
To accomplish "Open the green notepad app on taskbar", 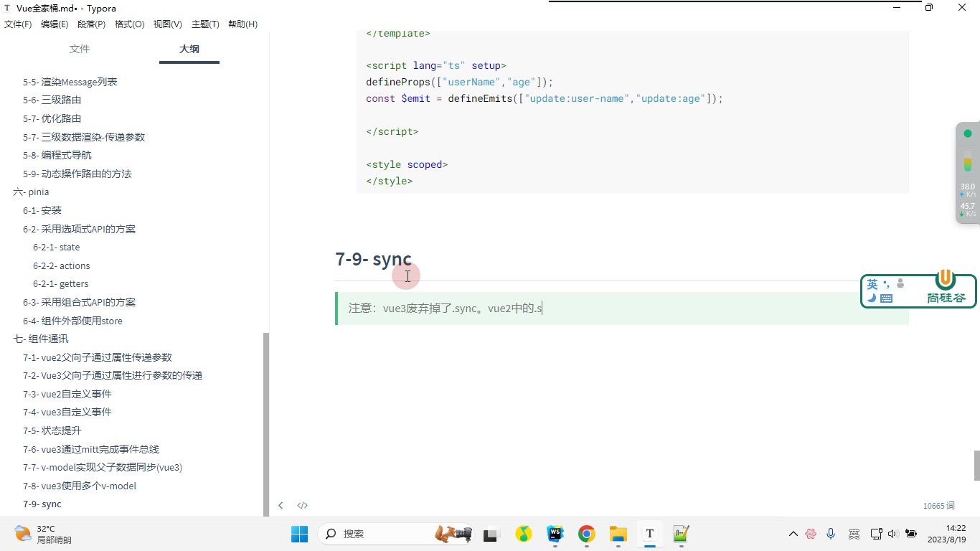I will pos(681,534).
